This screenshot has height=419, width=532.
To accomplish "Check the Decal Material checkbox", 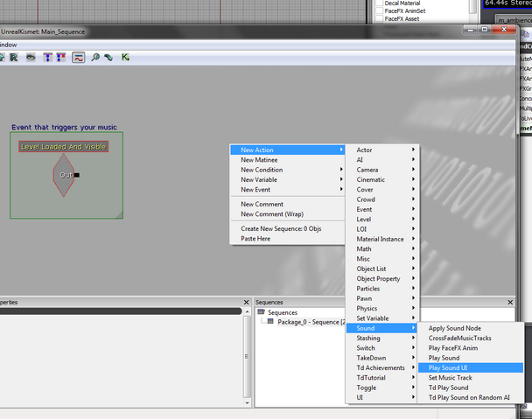I will click(380, 3).
